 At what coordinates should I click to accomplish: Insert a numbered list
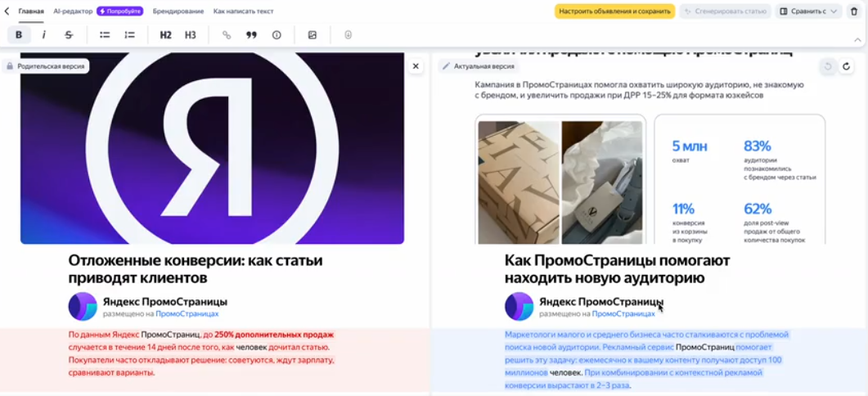click(x=129, y=35)
